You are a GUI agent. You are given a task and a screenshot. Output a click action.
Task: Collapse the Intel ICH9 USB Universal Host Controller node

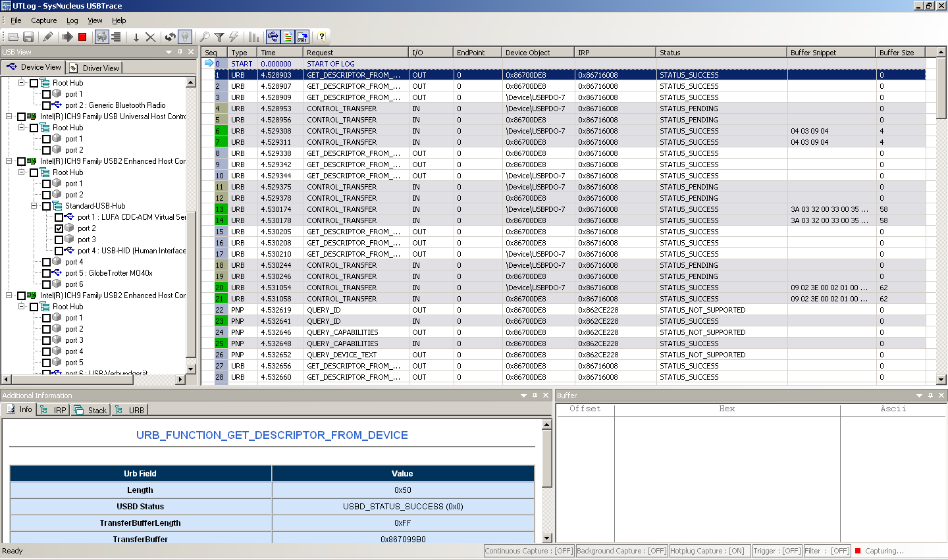pyautogui.click(x=9, y=116)
